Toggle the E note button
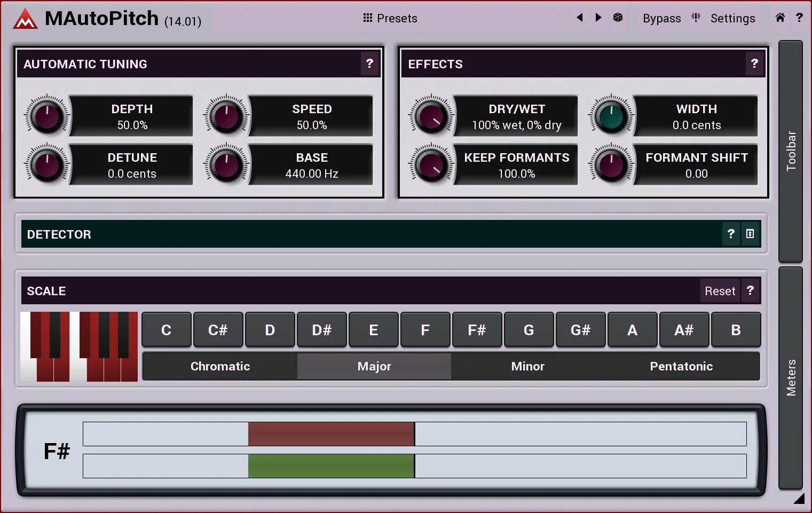Screen dimensions: 812x513 tap(373, 330)
